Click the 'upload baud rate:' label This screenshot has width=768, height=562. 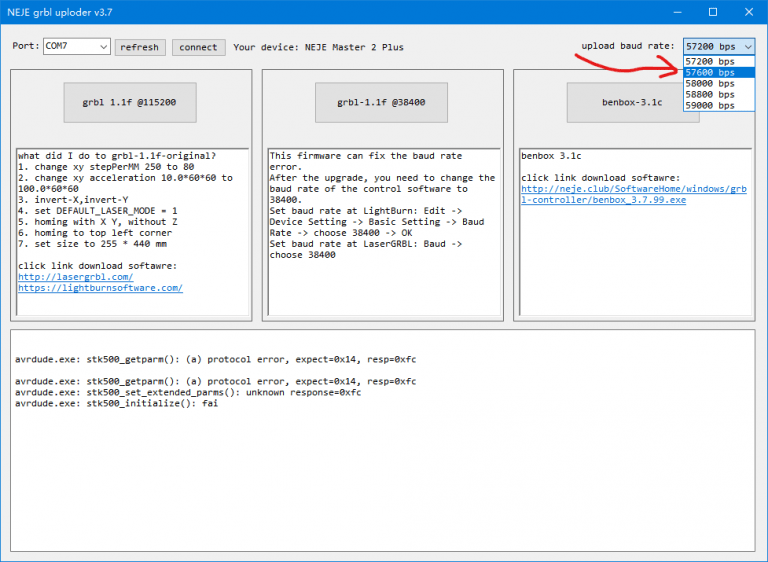click(628, 46)
